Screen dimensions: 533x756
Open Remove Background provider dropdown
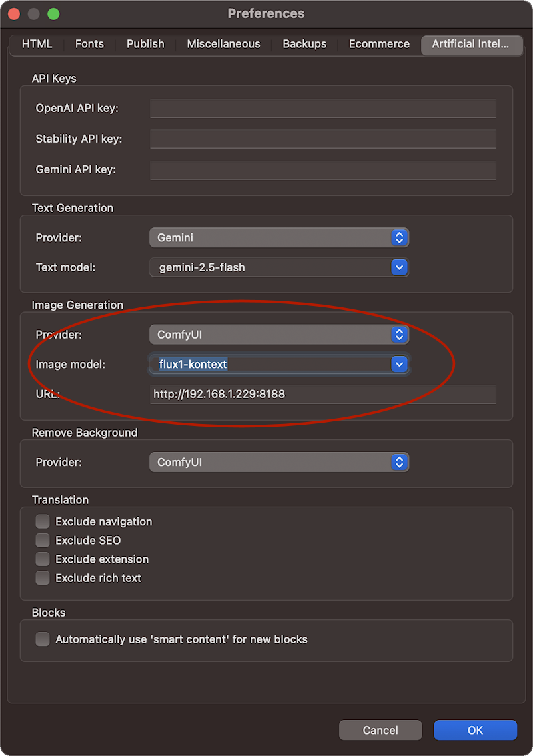(278, 462)
